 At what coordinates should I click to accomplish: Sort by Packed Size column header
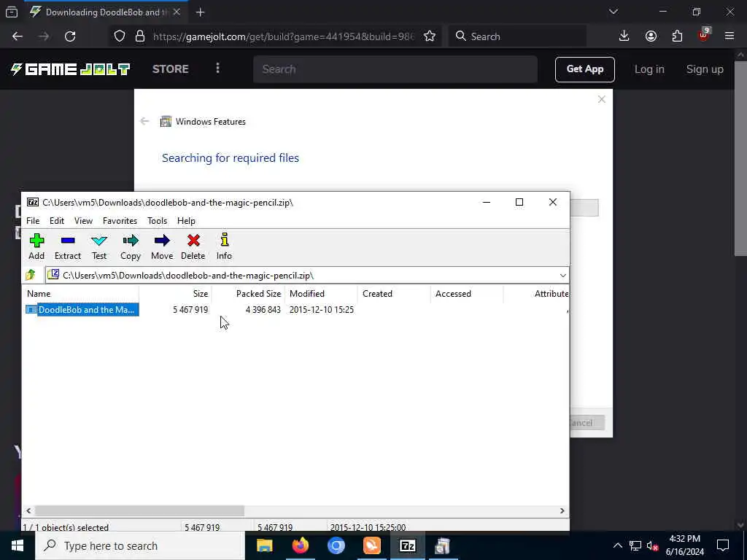[x=248, y=294]
